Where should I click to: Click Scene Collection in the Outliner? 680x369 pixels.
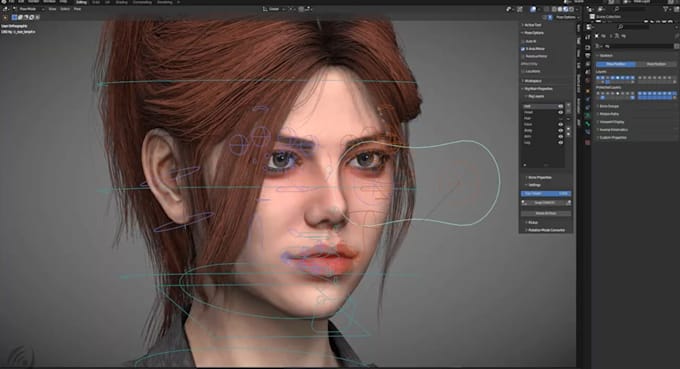(x=608, y=16)
